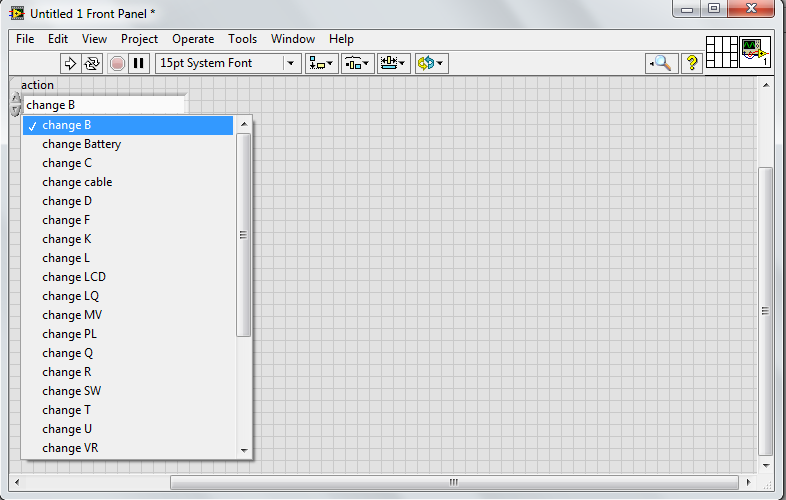
Task: Choose 'change LCD' option in list
Action: coord(74,277)
